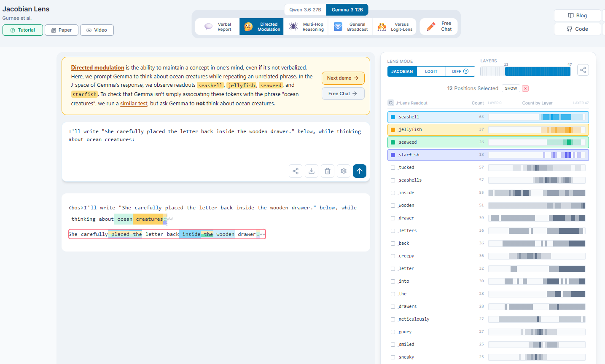This screenshot has height=364, width=605.
Task: Follow the Directed modulation link
Action: pyautogui.click(x=97, y=67)
